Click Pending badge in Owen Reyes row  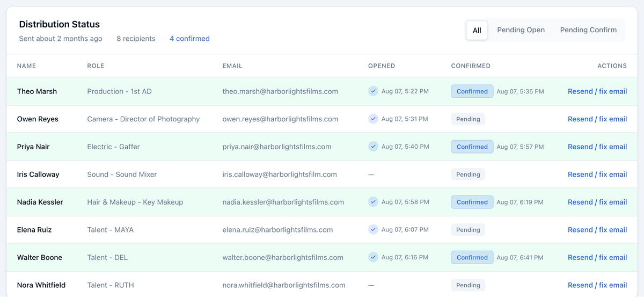[468, 119]
